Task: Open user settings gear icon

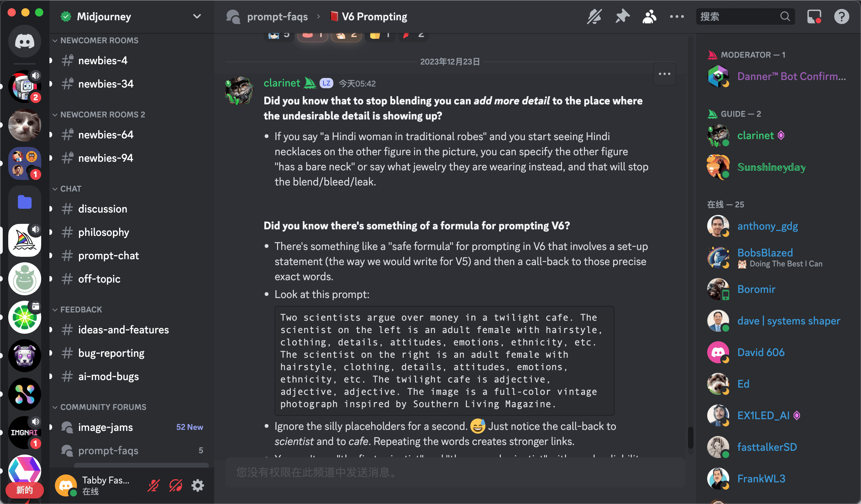Action: pos(198,485)
